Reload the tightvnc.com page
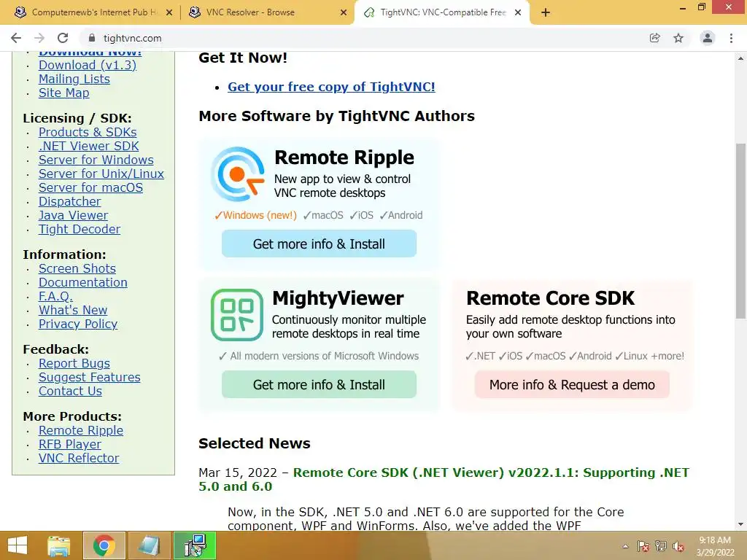747x560 pixels. tap(63, 38)
